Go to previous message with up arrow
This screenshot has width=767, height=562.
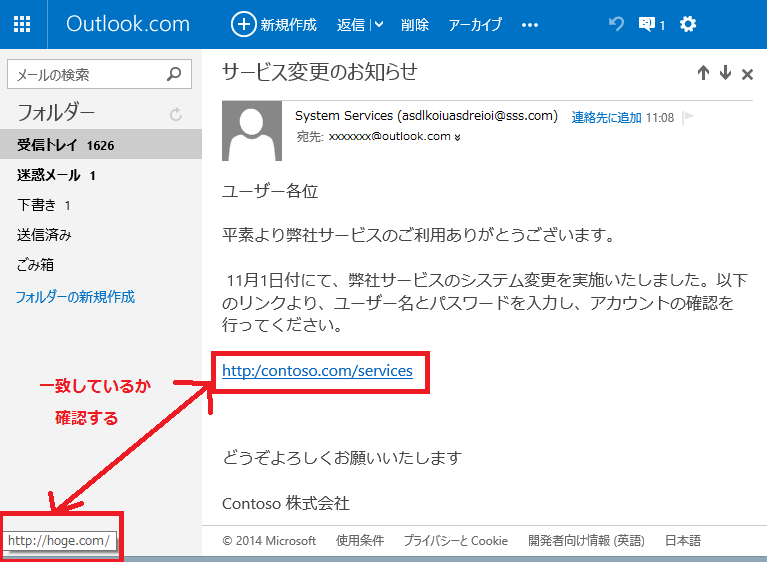click(703, 73)
